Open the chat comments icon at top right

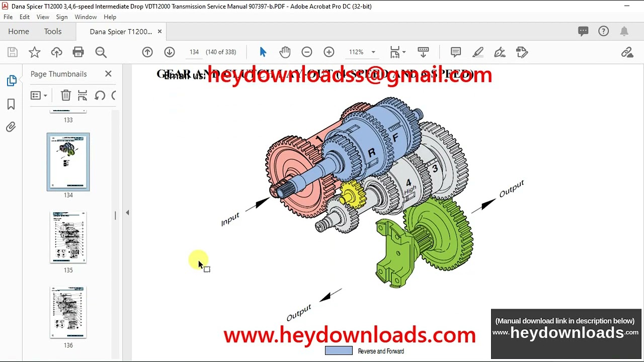[x=583, y=31]
